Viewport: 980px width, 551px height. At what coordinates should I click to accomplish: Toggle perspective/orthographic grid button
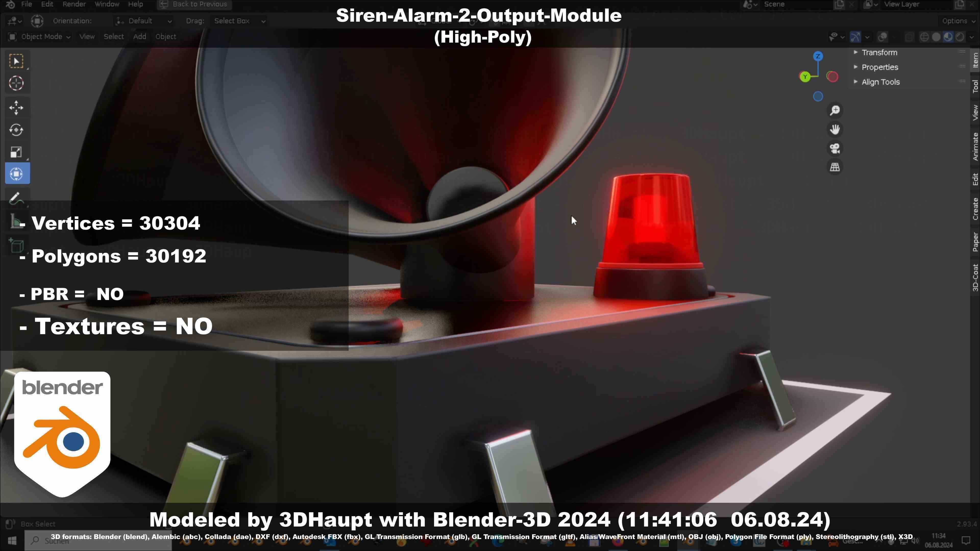coord(835,167)
